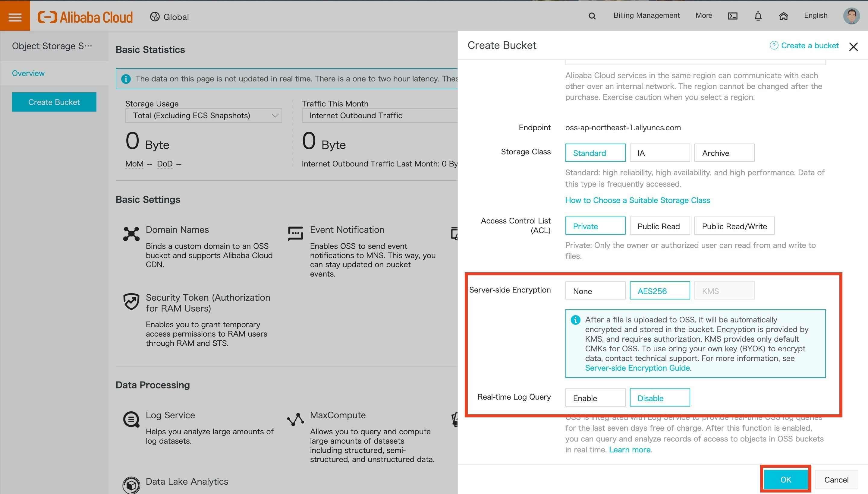Viewport: 868px width, 494px height.
Task: Confirm bucket creation with OK
Action: tap(785, 480)
